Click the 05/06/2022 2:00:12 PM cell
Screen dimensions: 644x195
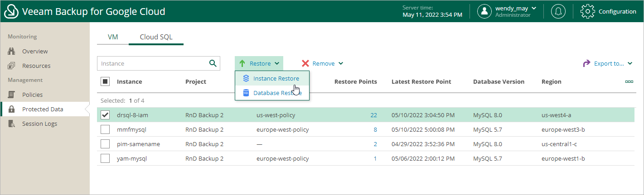(x=423, y=158)
